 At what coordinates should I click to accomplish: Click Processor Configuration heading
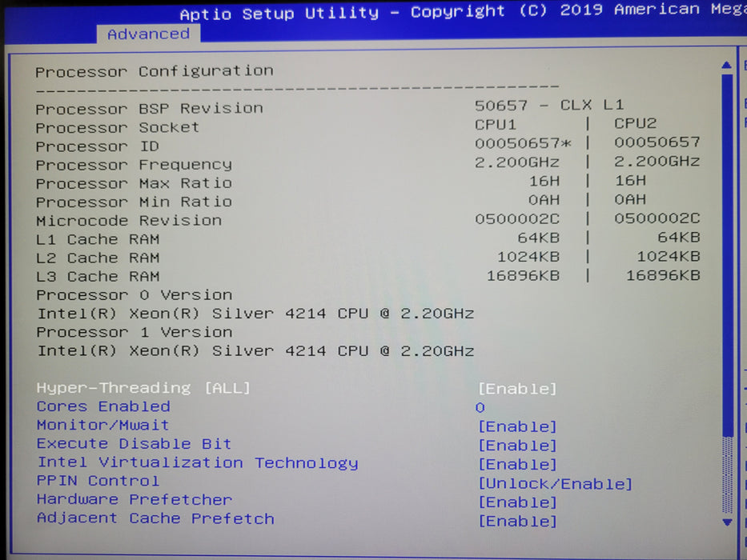click(x=155, y=71)
